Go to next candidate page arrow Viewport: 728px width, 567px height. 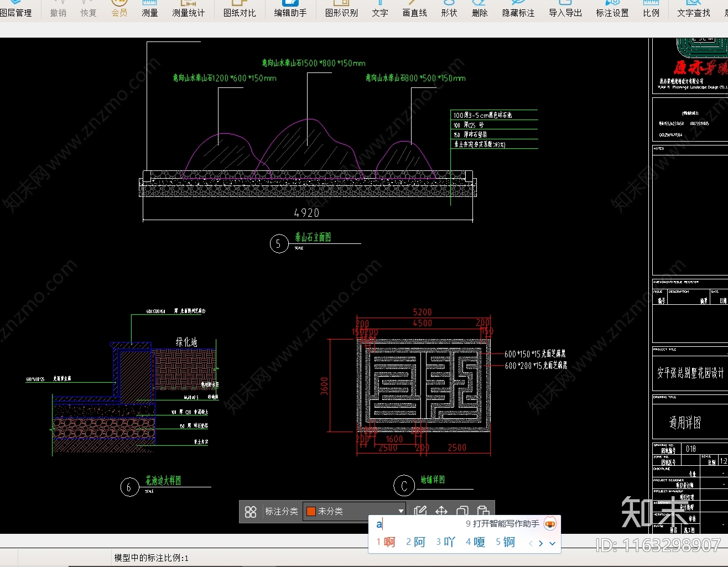(541, 543)
